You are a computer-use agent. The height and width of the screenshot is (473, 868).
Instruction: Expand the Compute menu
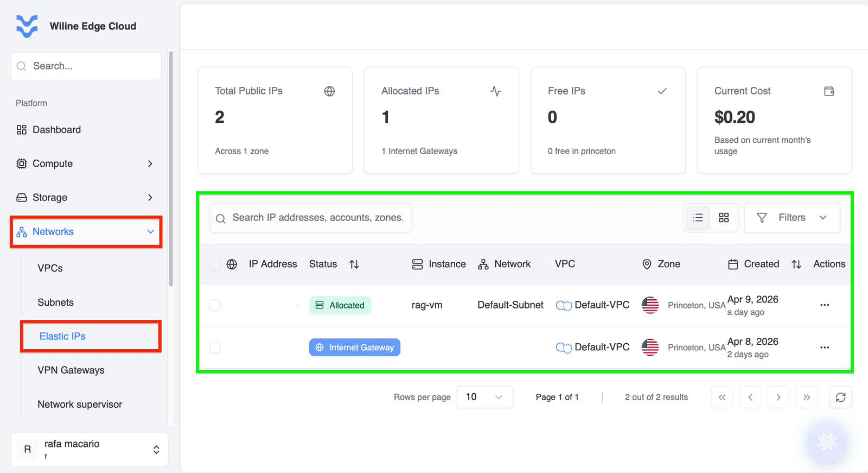(86, 163)
